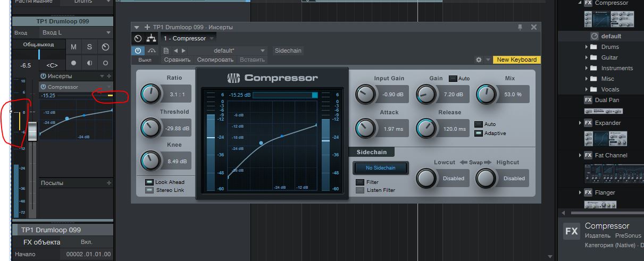Screen dimensions: 644x261
Task: Add a send with the Посылы plus icon
Action: [109, 183]
